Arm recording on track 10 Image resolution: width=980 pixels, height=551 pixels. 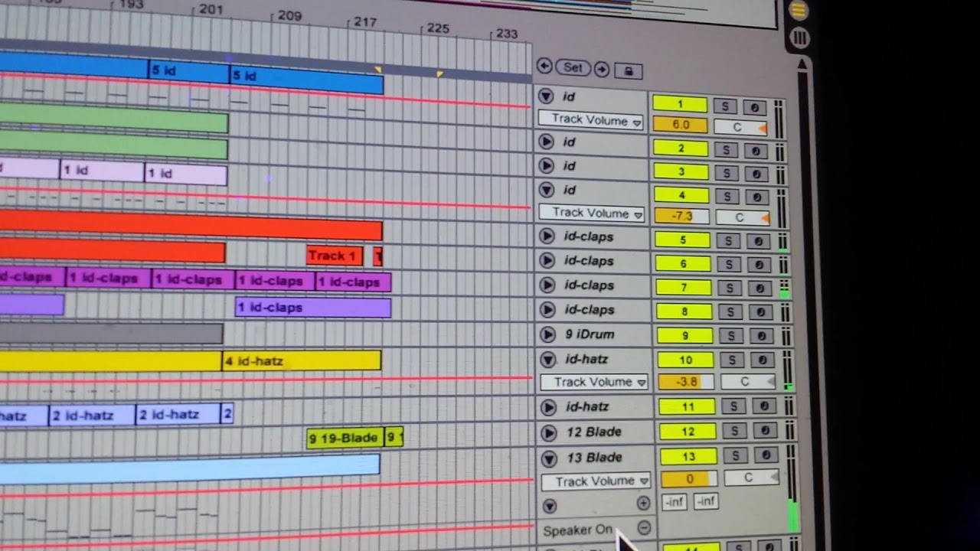pos(762,360)
